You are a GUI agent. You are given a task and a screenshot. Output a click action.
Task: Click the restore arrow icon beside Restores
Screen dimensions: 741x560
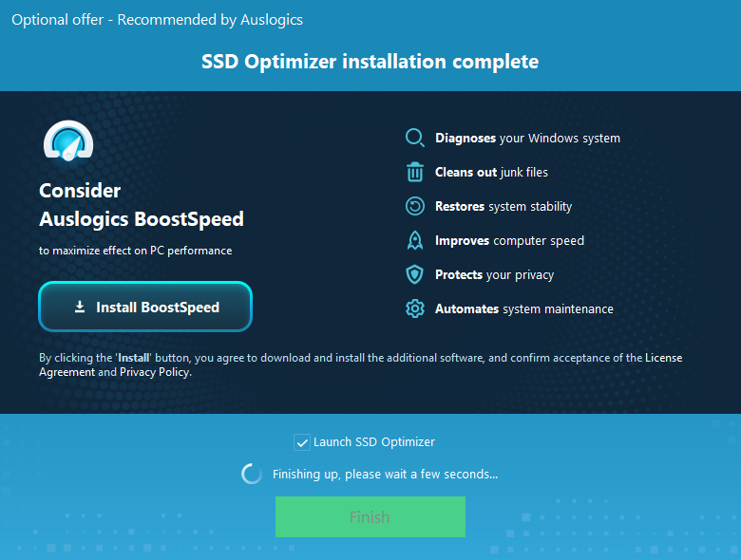coord(415,206)
